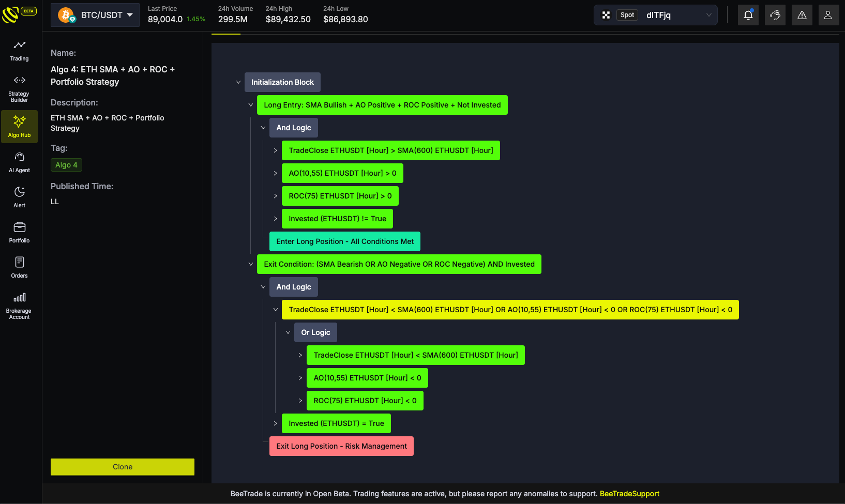The height and width of the screenshot is (504, 845).
Task: Open the AI Agent page
Action: (20, 162)
